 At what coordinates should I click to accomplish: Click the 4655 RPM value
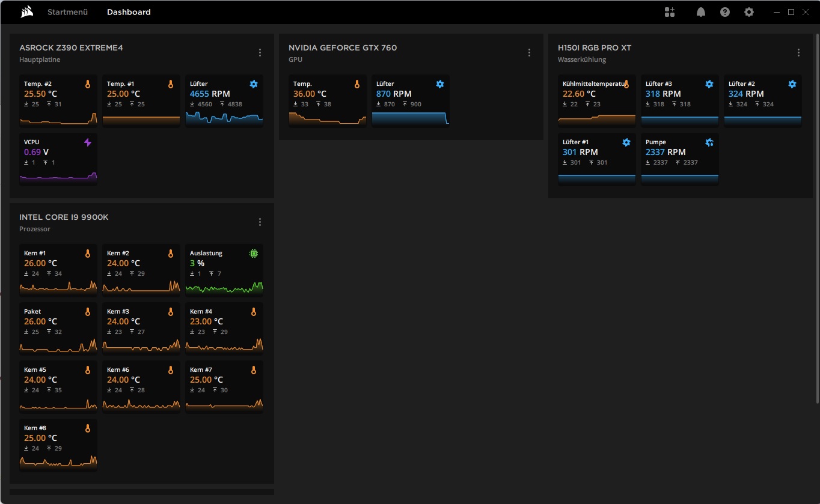point(210,94)
